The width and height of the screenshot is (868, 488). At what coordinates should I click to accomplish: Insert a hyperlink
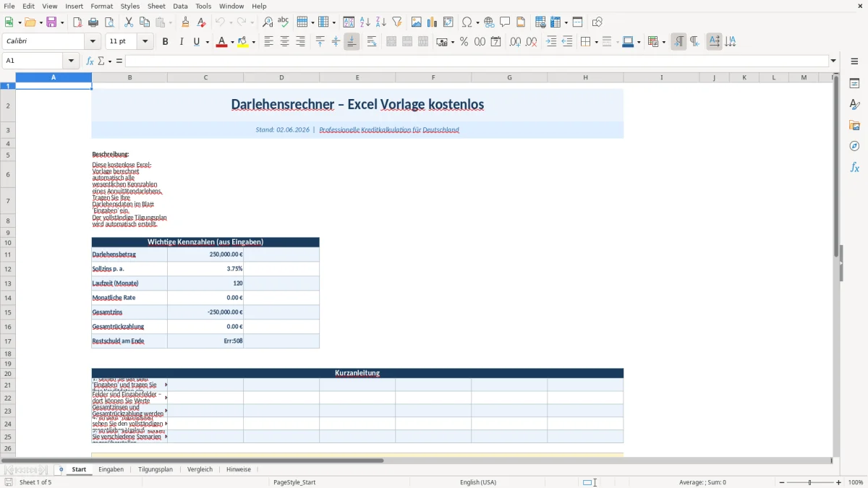pyautogui.click(x=489, y=22)
